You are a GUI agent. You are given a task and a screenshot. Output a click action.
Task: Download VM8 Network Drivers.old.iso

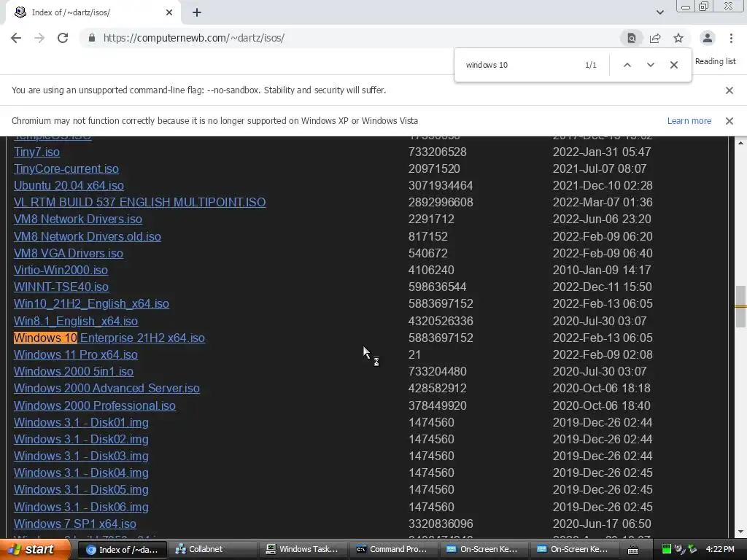(x=88, y=236)
